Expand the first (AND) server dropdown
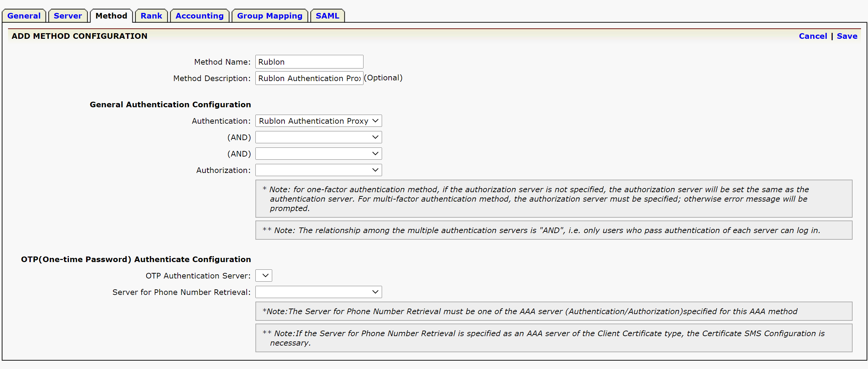The width and height of the screenshot is (868, 369). coord(318,137)
